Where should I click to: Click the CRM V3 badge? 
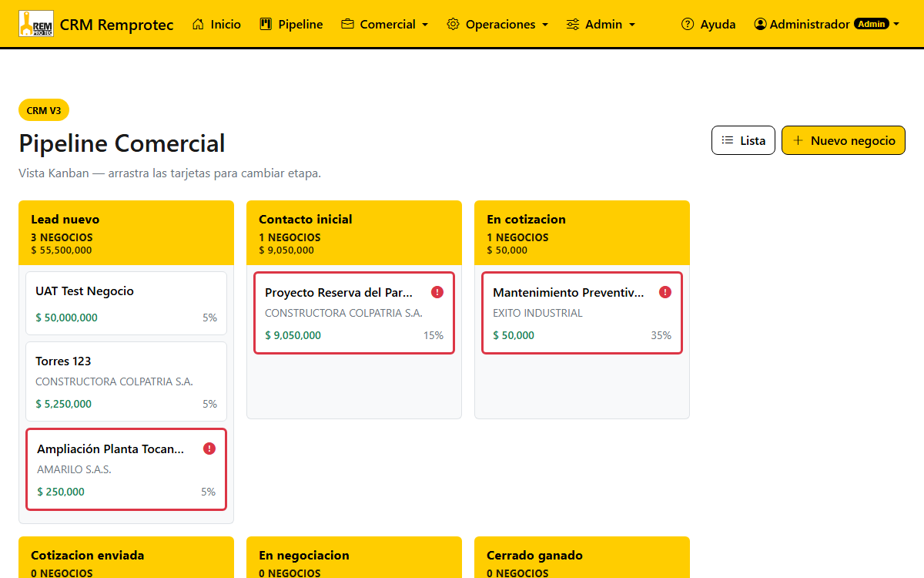click(44, 110)
